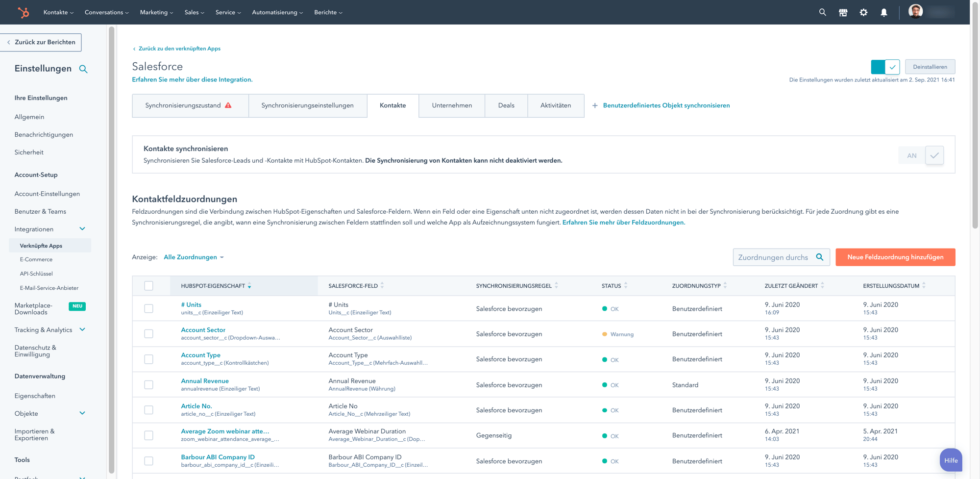This screenshot has width=980, height=479.
Task: Click the sidebar vertical scrollbar
Action: [112, 250]
